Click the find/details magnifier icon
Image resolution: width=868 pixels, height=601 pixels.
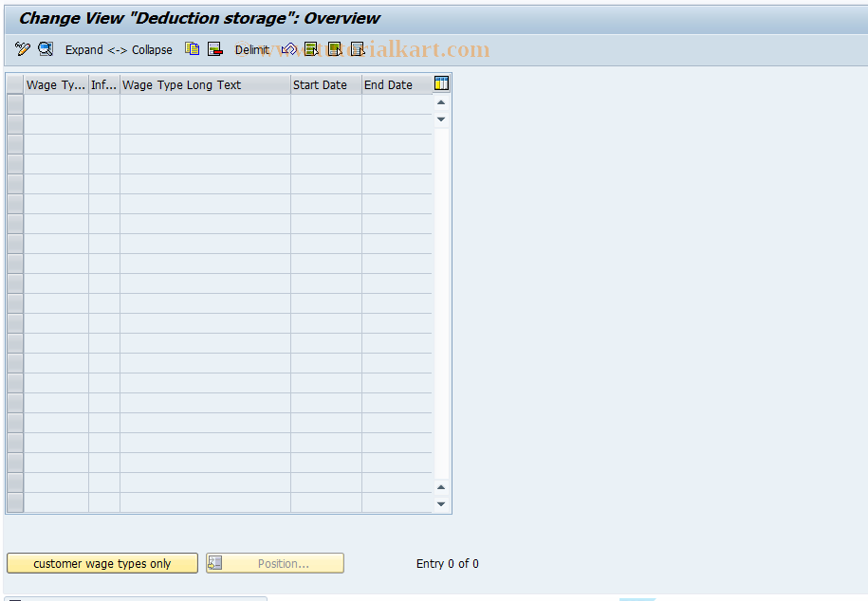[46, 49]
